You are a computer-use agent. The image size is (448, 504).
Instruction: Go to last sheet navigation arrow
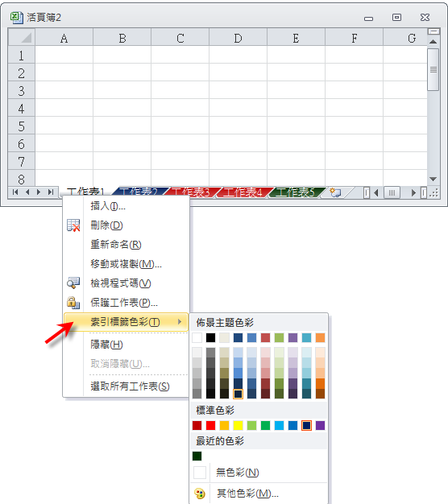(51, 192)
